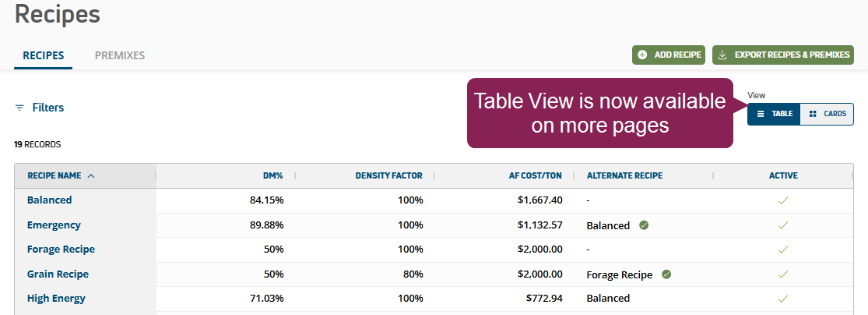Click the plus icon in Add Recipe
The width and height of the screenshot is (868, 315).
[x=642, y=55]
